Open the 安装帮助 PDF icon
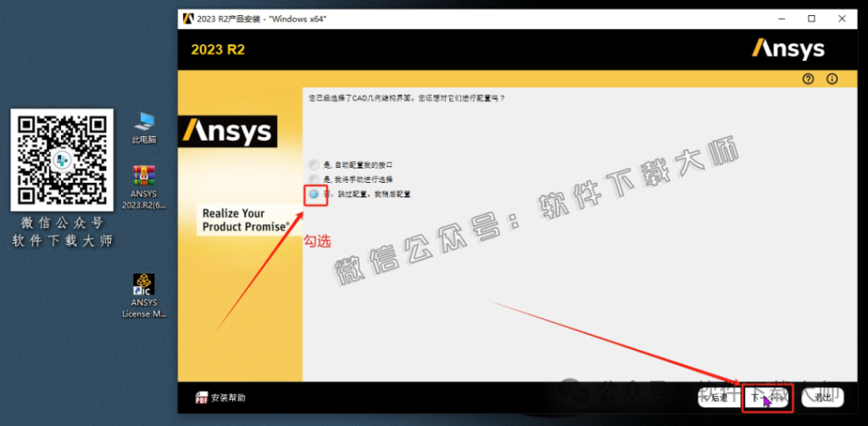This screenshot has width=868, height=426. pyautogui.click(x=202, y=398)
